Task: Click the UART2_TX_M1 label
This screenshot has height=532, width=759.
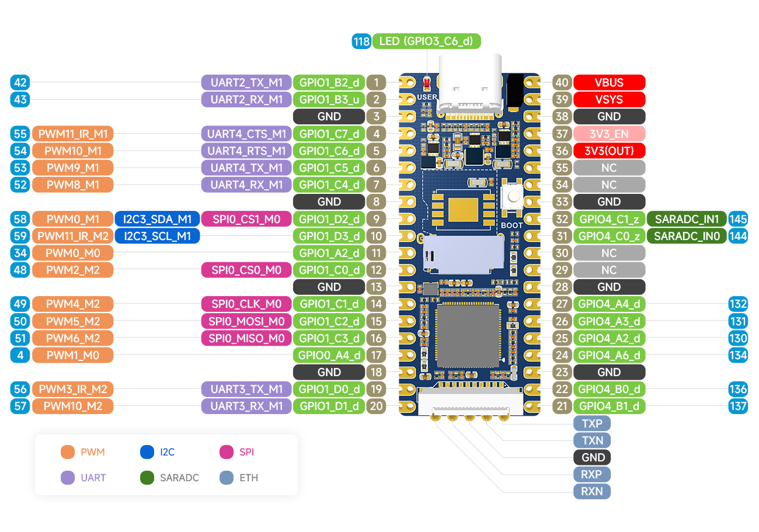Action: point(246,82)
